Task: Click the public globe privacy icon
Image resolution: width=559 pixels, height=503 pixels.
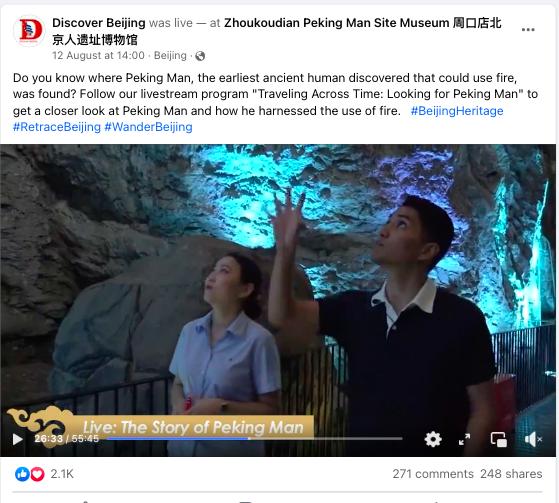Action: point(200,56)
